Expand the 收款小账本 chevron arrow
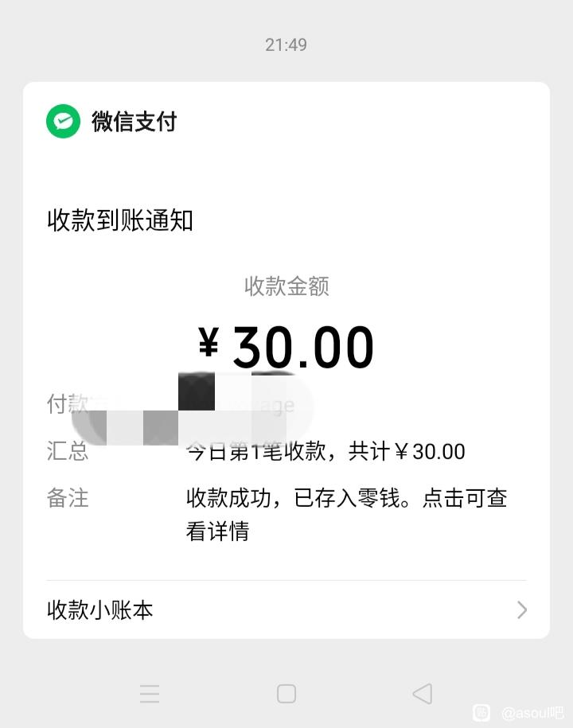The height and width of the screenshot is (728, 573). [x=522, y=610]
